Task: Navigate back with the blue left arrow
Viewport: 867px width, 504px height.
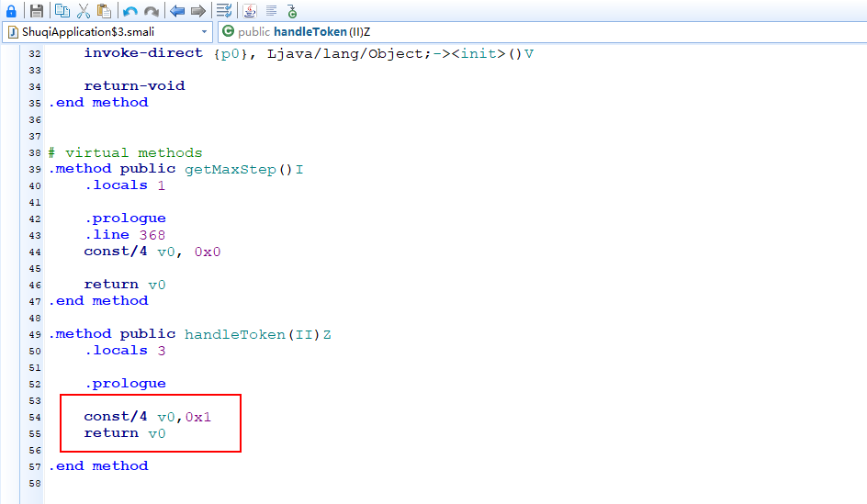Action: [177, 10]
